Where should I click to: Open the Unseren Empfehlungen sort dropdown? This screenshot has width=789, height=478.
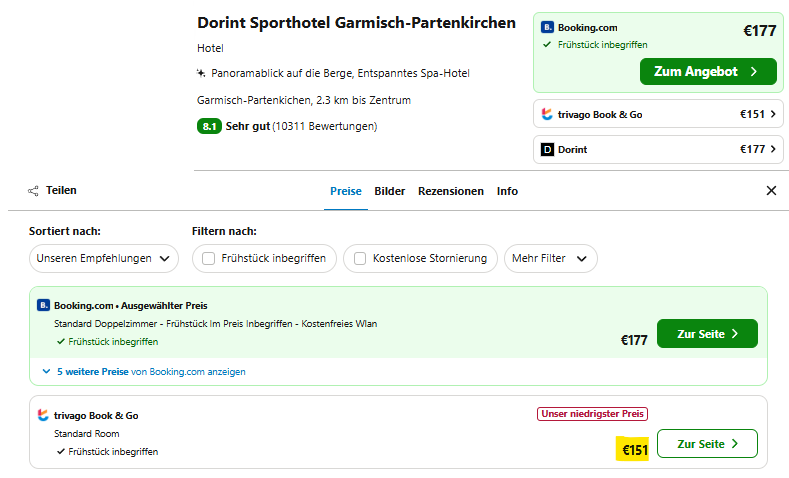coord(104,258)
